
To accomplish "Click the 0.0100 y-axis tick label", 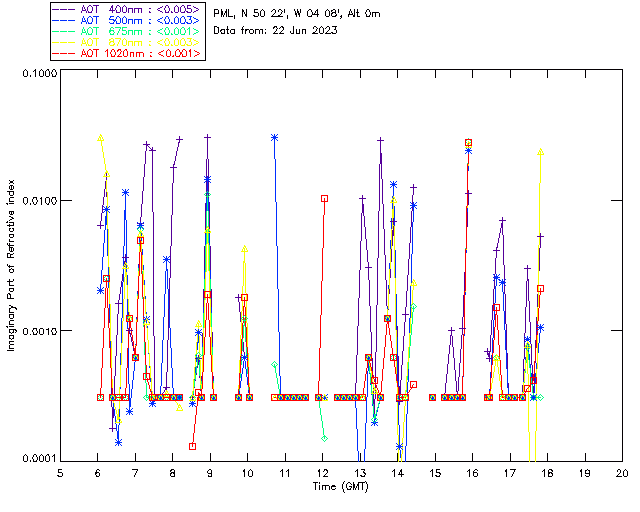I will [x=39, y=201].
